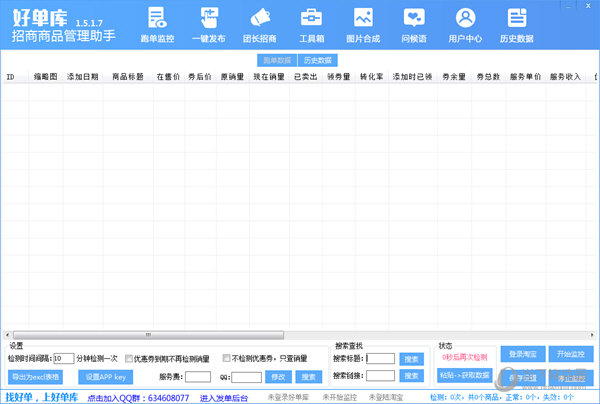Viewport: 600px width, 404px height.
Task: Click the 导出为excl表格 export button
Action: [35, 377]
